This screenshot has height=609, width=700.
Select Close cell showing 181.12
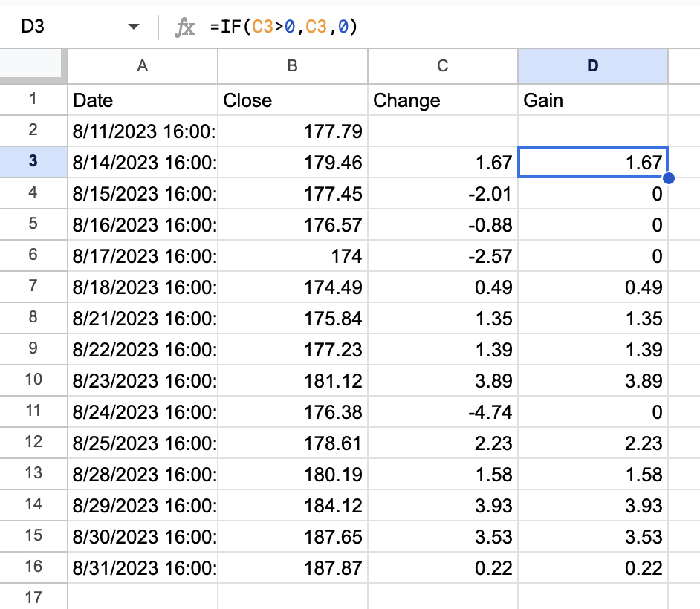point(293,380)
